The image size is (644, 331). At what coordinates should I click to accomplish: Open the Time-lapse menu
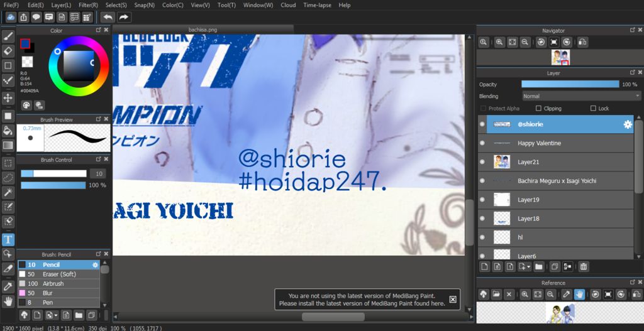pos(317,5)
